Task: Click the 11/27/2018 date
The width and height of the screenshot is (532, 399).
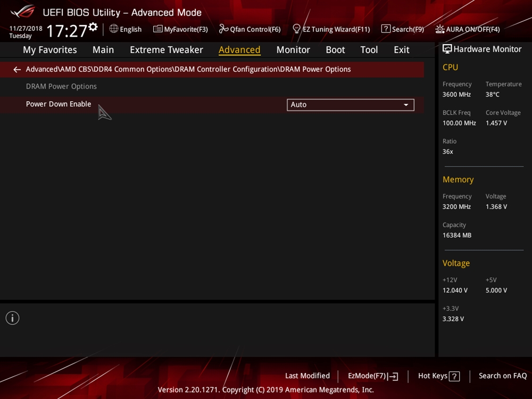Action: 26,29
